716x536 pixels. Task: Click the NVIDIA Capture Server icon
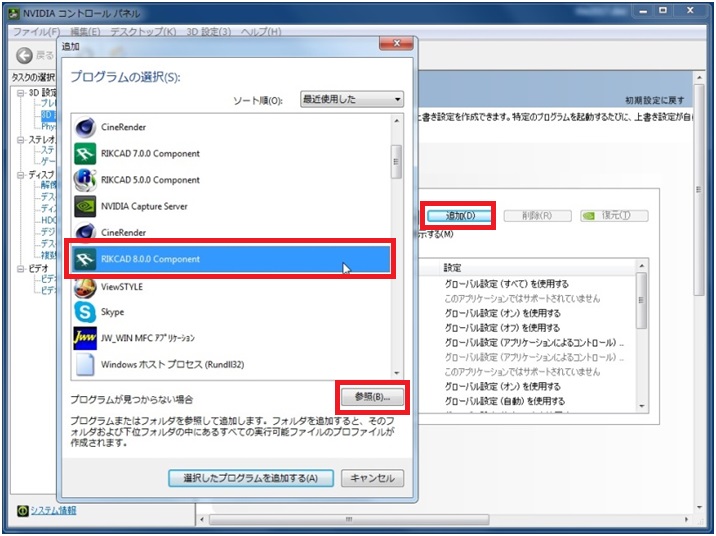(85, 206)
